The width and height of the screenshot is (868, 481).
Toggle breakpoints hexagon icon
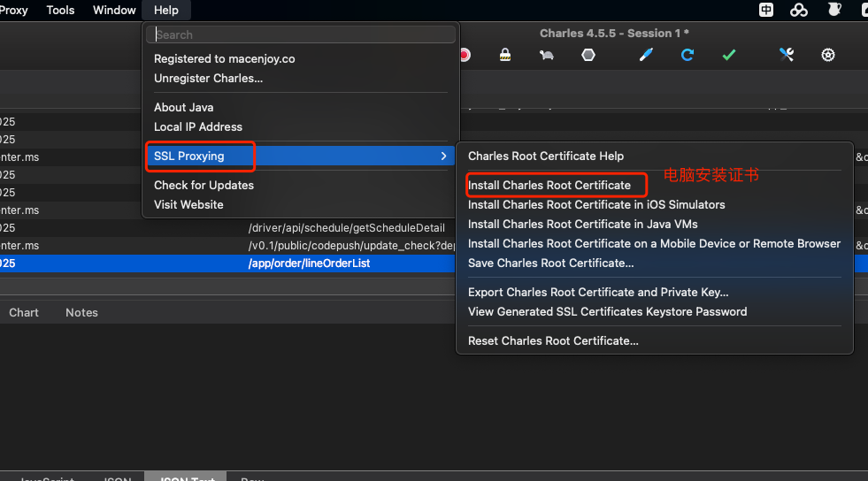[x=588, y=55]
